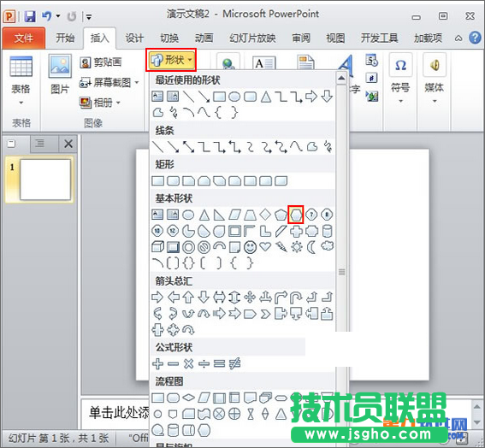
Task: Click the Save icon in quick access toolbar
Action: (x=30, y=16)
